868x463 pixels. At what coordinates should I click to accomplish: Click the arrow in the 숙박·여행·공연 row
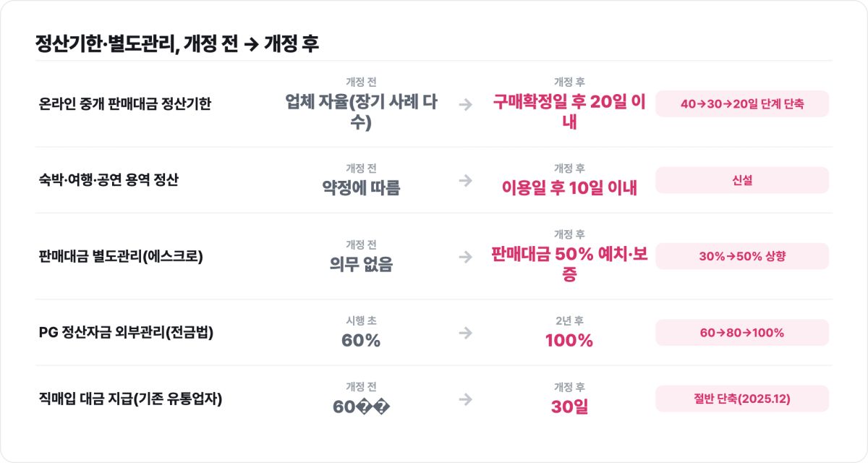(x=466, y=180)
